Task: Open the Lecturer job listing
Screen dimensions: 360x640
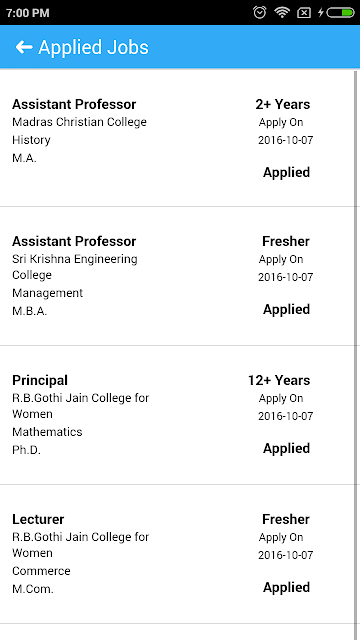Action: coord(177,554)
